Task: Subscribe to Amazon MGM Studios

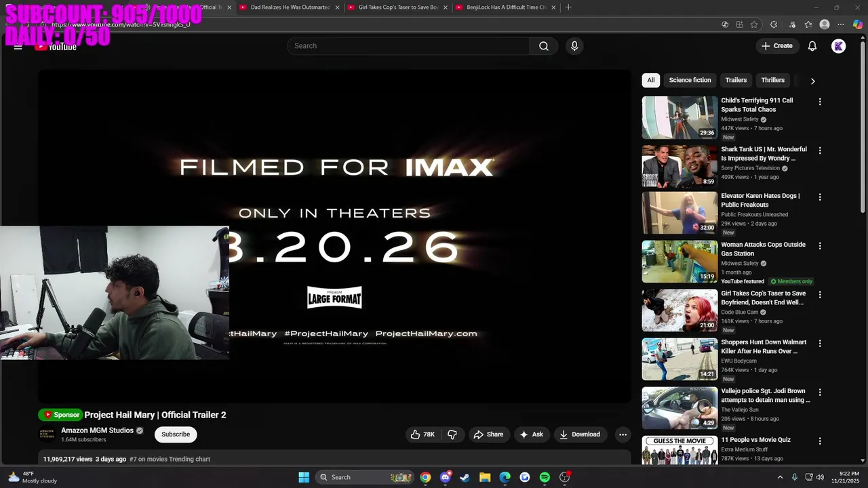Action: (176, 434)
